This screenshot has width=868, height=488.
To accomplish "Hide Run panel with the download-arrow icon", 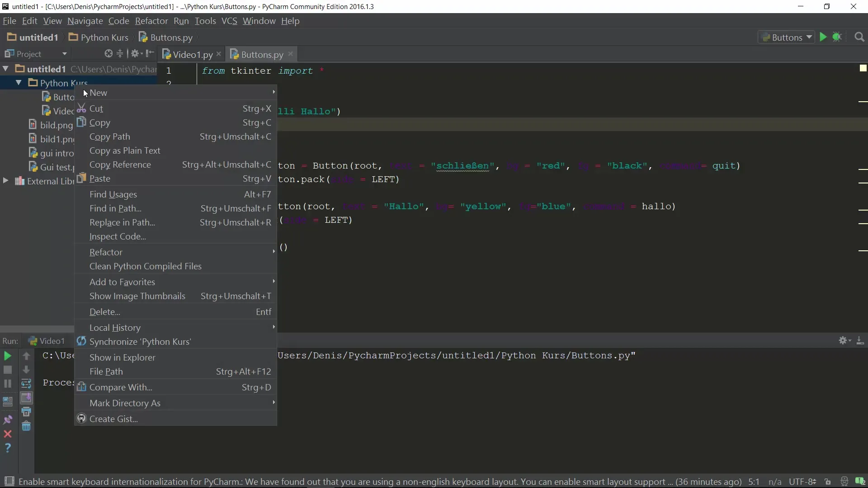I will coord(860,341).
